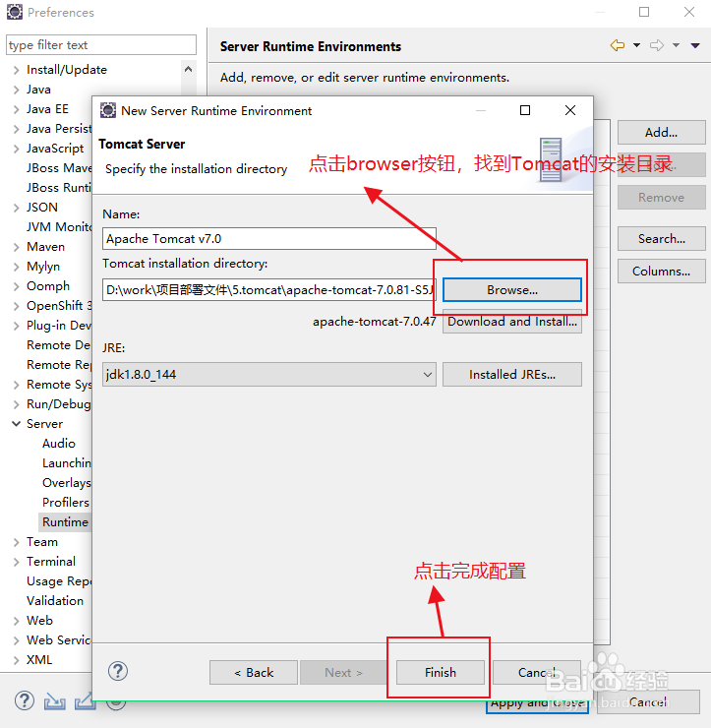Click the help icon in the wizard dialog
This screenshot has width=711, height=728.
point(118,671)
